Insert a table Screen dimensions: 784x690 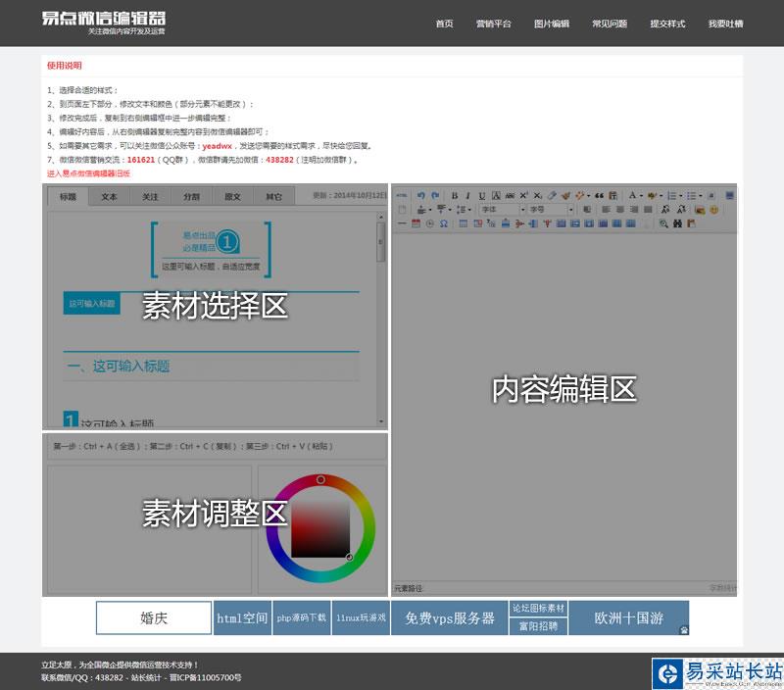click(463, 223)
